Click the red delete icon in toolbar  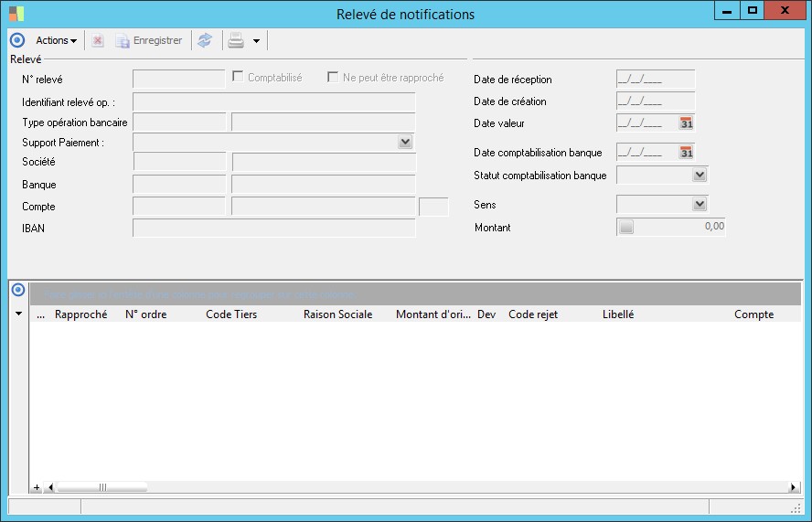click(x=97, y=40)
